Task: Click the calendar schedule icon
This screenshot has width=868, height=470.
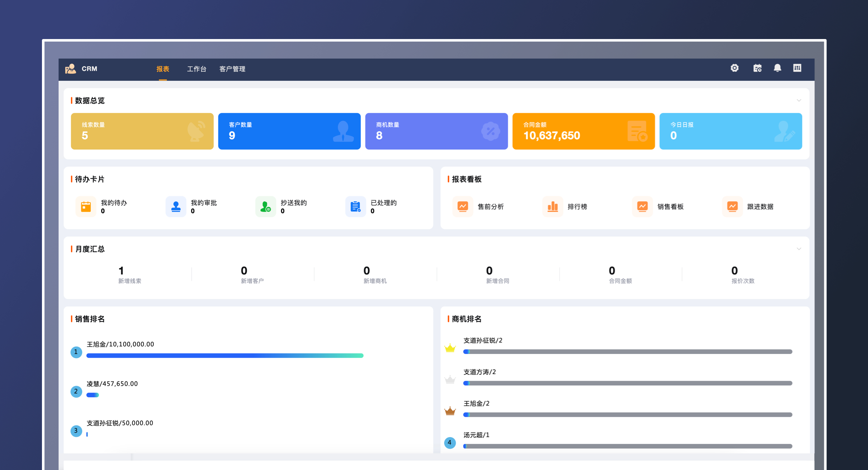Action: 757,68
